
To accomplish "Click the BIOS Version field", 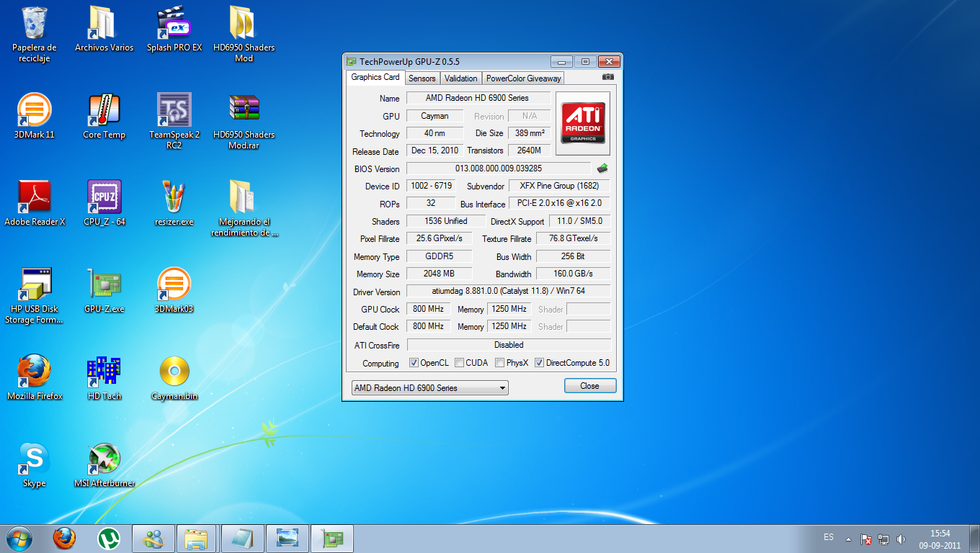I will 499,168.
